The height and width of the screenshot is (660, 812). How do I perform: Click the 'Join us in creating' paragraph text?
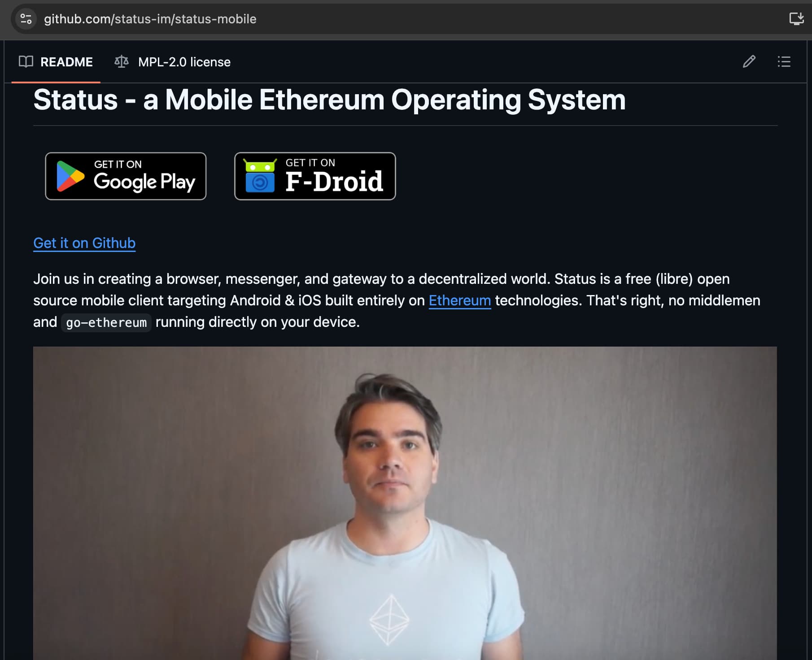pyautogui.click(x=397, y=300)
